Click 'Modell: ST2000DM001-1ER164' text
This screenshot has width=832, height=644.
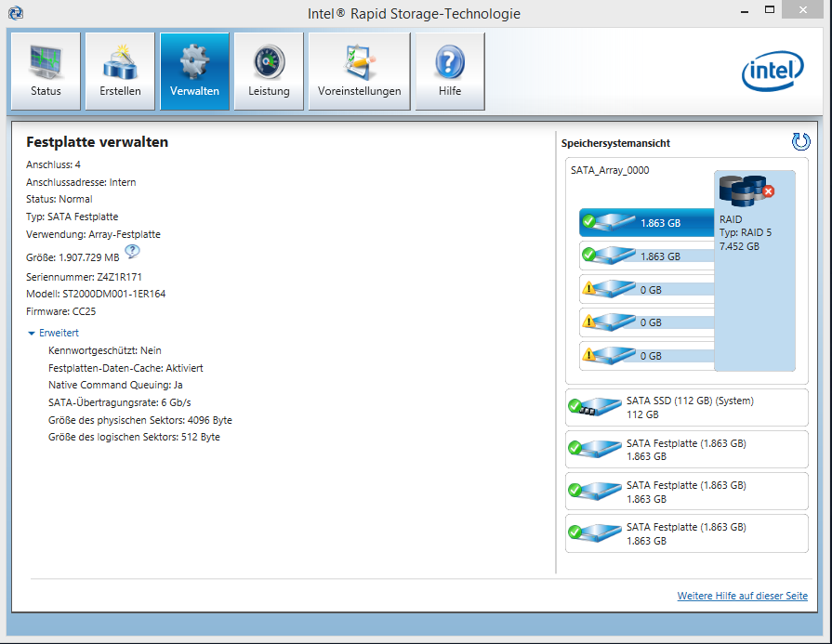96,294
